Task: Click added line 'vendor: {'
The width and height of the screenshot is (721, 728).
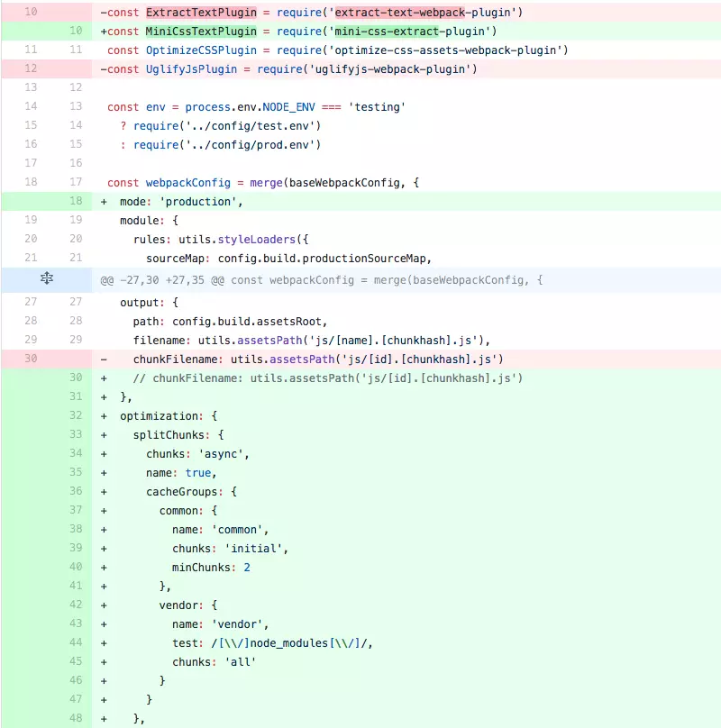Action: [159, 605]
